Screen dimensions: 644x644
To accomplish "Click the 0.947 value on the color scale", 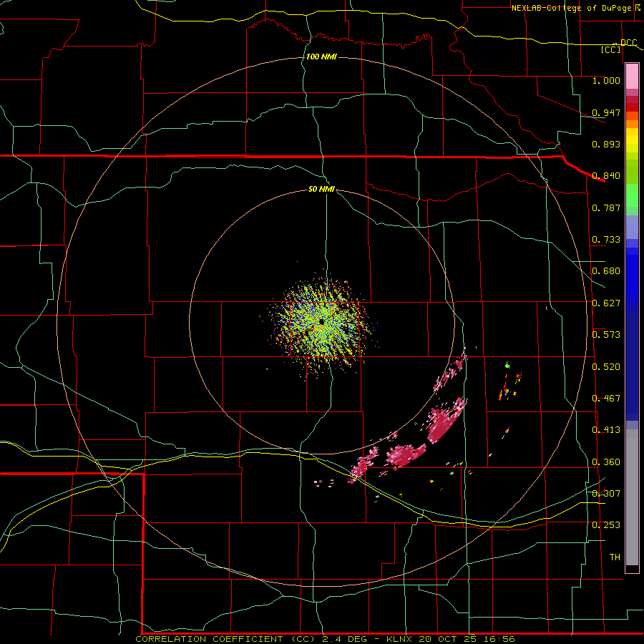I will pos(606,112).
